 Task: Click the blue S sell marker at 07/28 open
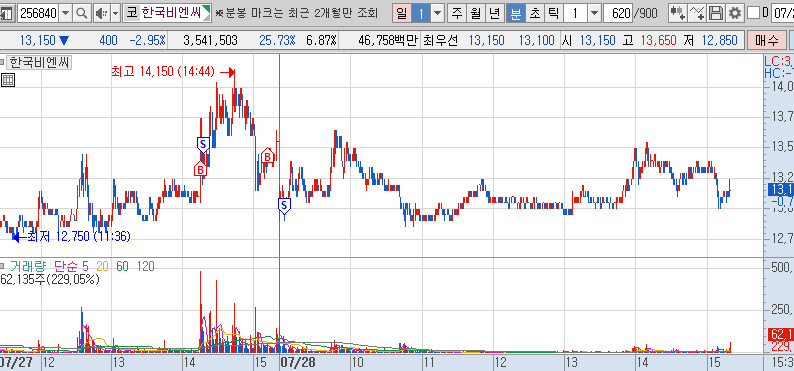pyautogui.click(x=284, y=205)
